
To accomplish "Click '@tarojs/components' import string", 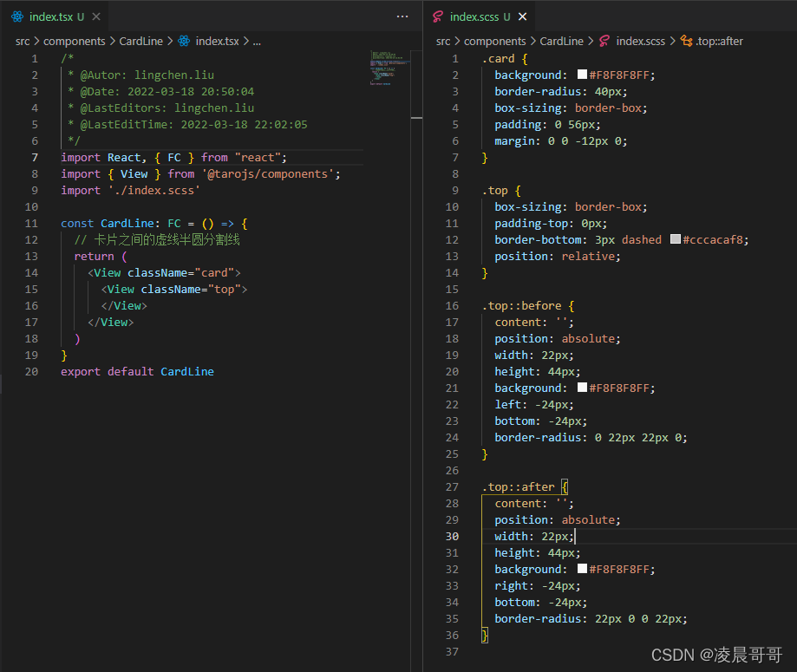I will pyautogui.click(x=268, y=173).
